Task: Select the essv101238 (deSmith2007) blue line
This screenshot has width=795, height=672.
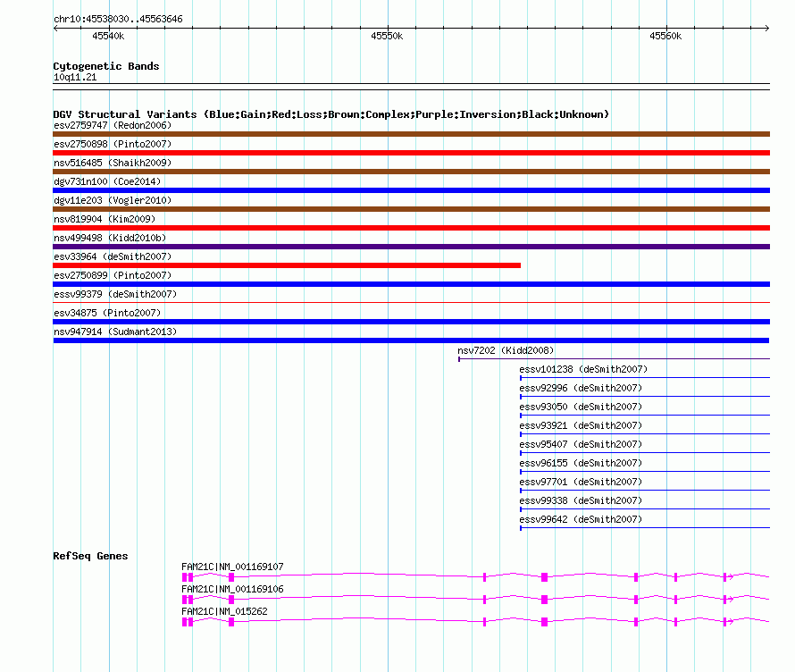Action: (x=645, y=378)
